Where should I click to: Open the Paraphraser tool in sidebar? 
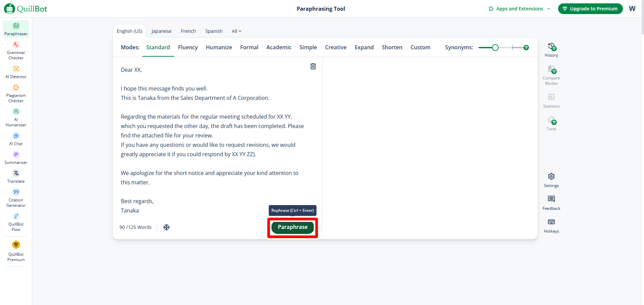coord(16,29)
